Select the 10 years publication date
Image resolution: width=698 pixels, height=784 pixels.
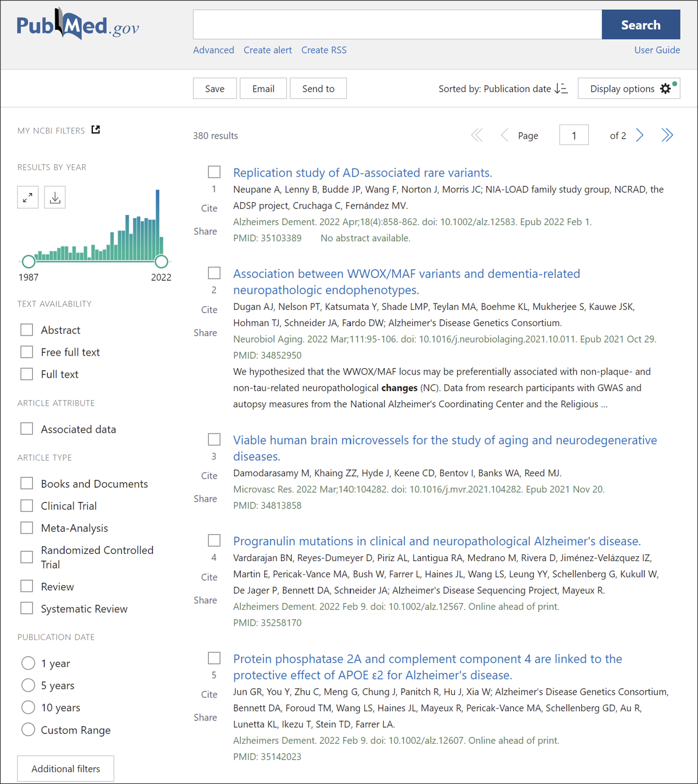pyautogui.click(x=28, y=707)
